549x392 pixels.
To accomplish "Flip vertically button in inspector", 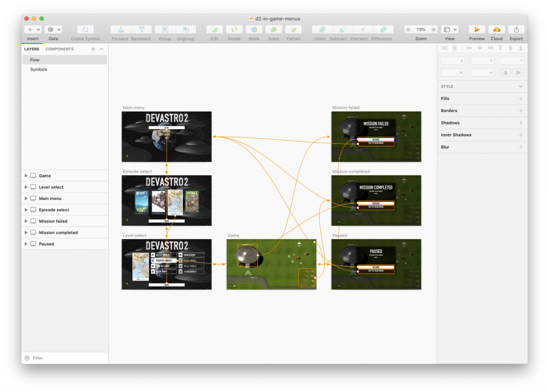I will (518, 72).
